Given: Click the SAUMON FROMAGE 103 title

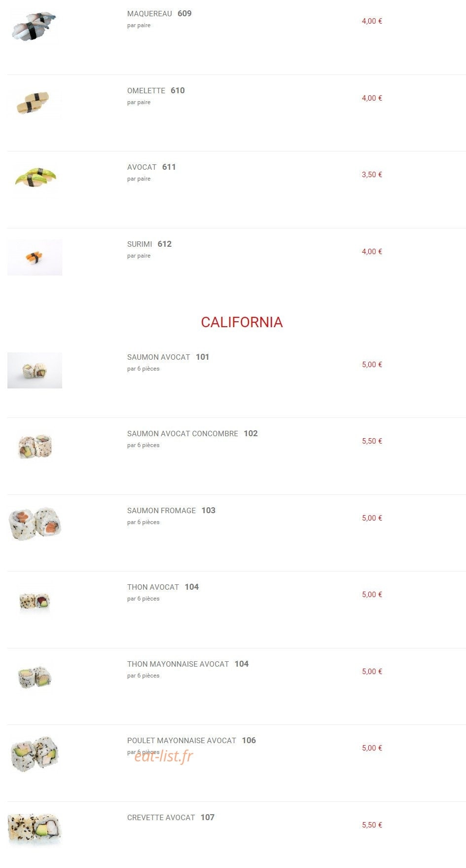Looking at the screenshot, I should click(171, 511).
